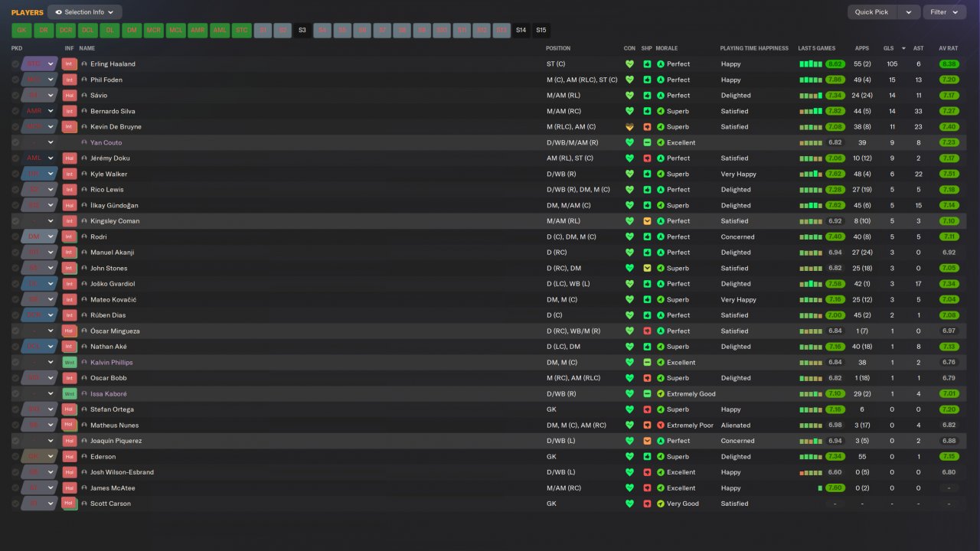Viewport: 980px width, 551px height.
Task: Click Issa Kaboré's Wnt status badge
Action: coord(70,394)
